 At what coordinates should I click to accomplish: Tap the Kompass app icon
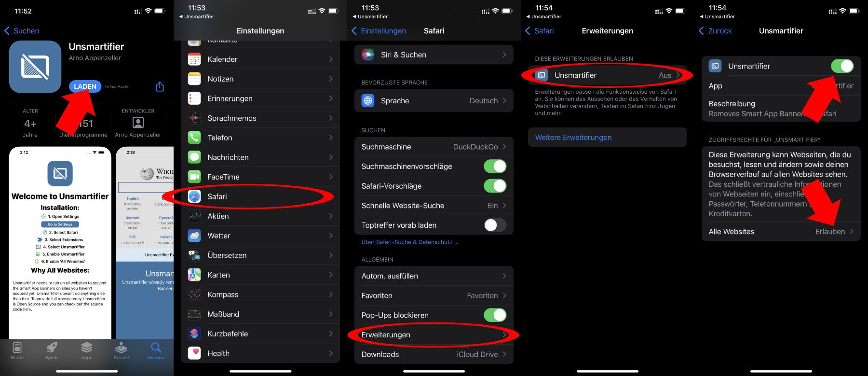click(194, 294)
